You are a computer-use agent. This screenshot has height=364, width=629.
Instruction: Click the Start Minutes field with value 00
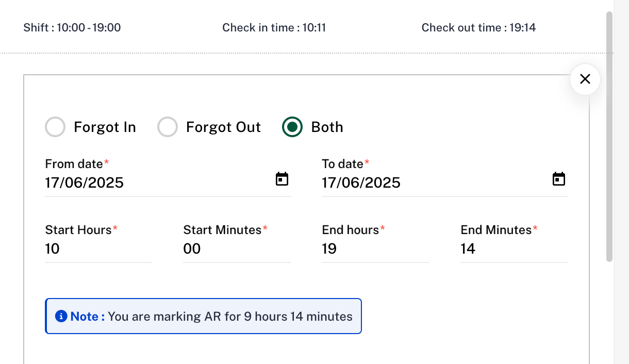point(237,249)
